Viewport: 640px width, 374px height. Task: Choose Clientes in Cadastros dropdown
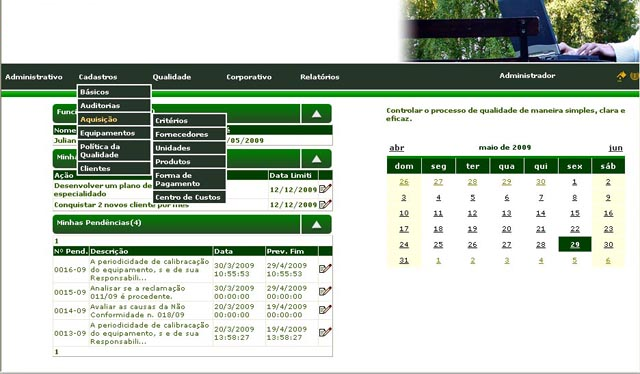[114, 168]
